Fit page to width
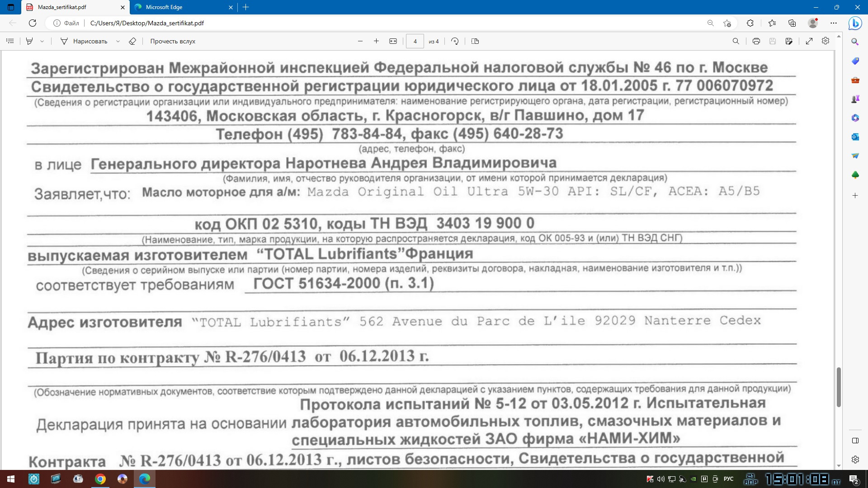This screenshot has height=488, width=868. 393,41
